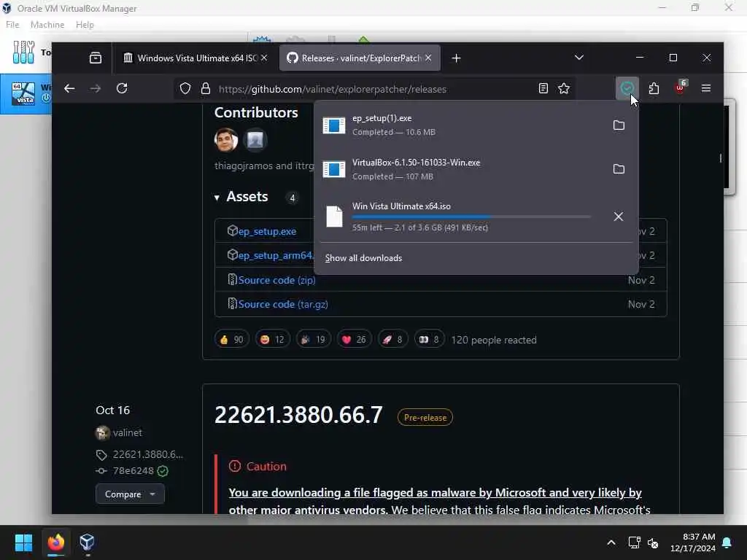Open the tracking protection shield icon
The width and height of the screenshot is (747, 560).
tap(185, 88)
